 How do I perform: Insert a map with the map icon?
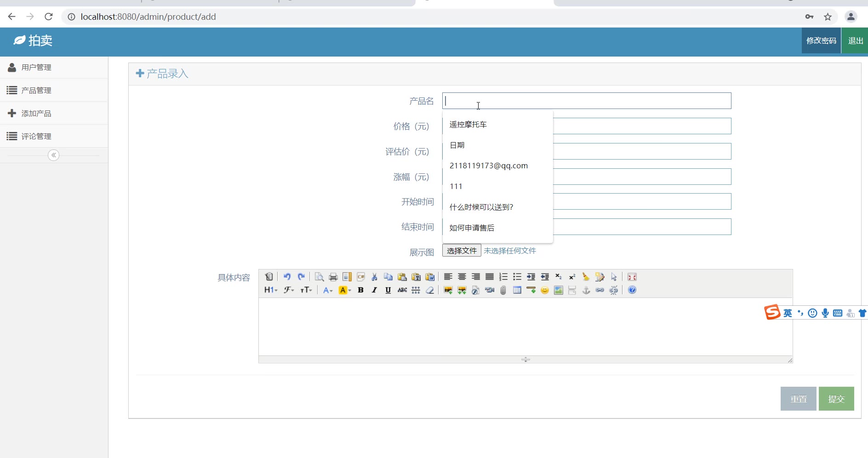[559, 290]
